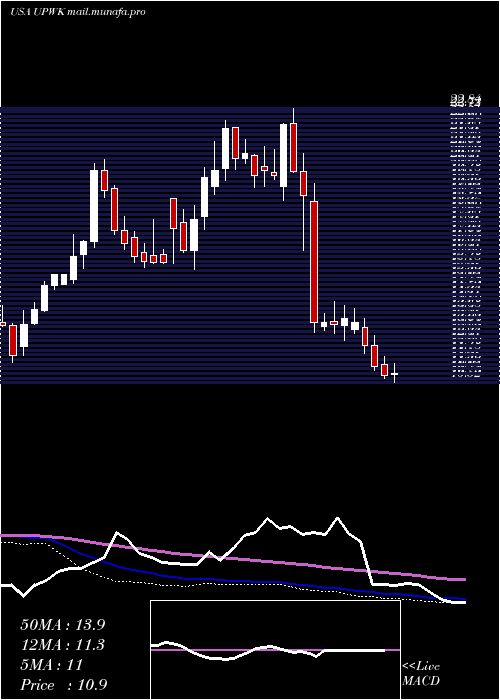This screenshot has height=700, width=500.
Task: Click the 'USA UPWK mail.munafa.pro' chart title
Action: coord(78,12)
